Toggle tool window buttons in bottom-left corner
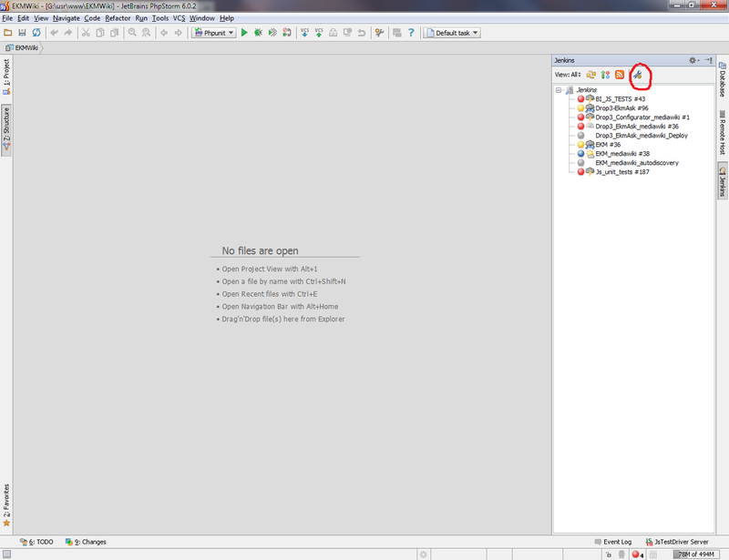Image resolution: width=729 pixels, height=560 pixels. (x=6, y=554)
